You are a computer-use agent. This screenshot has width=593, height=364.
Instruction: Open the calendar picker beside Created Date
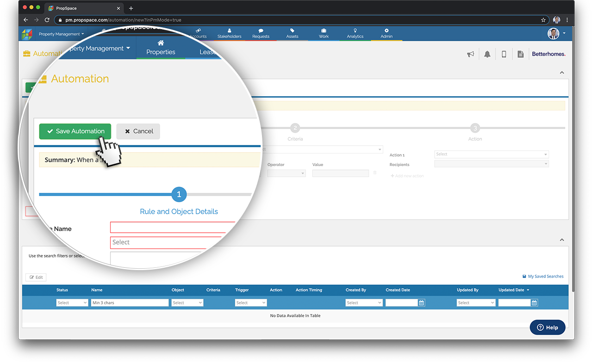(x=420, y=302)
